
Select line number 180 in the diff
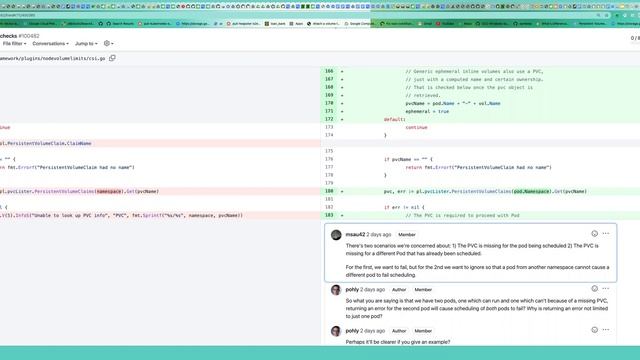[329, 191]
